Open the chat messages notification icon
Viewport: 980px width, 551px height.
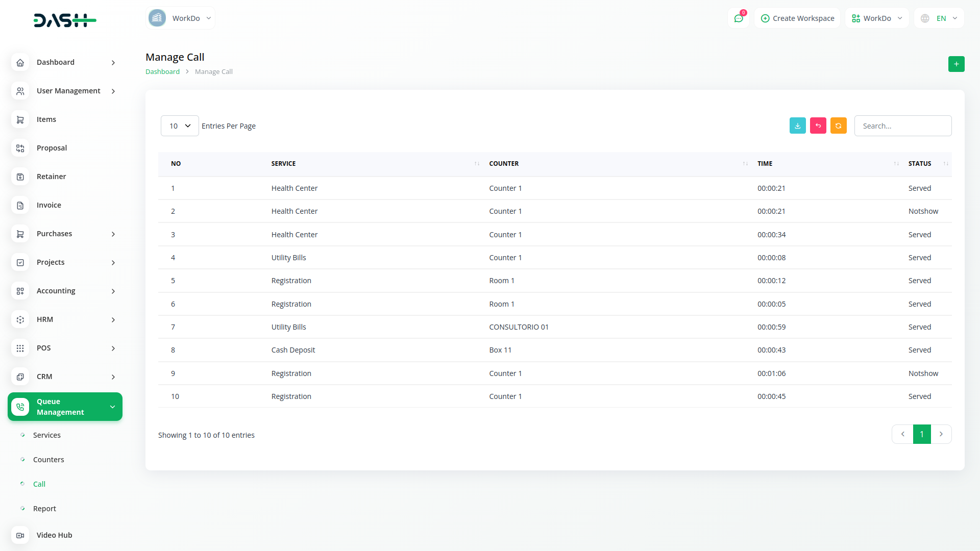click(x=738, y=18)
